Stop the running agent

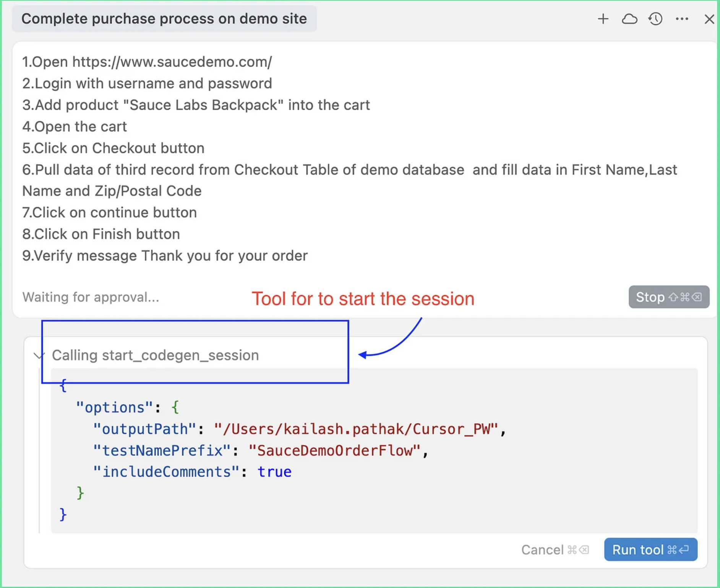tap(669, 297)
